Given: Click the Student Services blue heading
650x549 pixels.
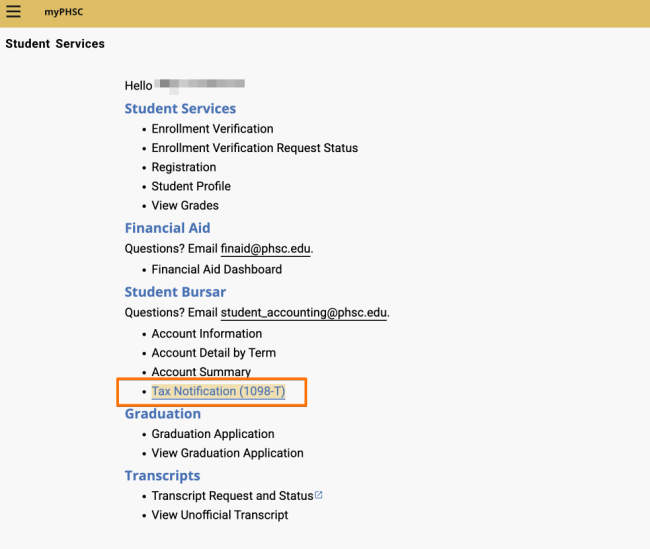Looking at the screenshot, I should tap(180, 109).
